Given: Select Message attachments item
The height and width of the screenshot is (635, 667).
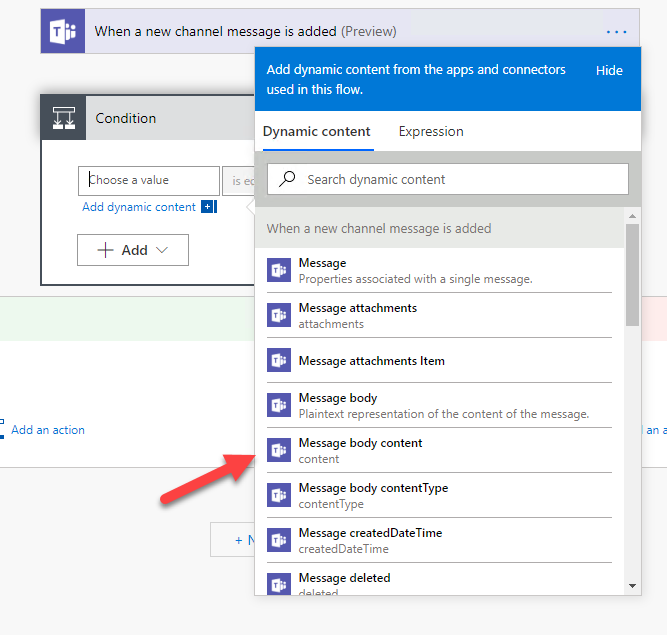Looking at the screenshot, I should [439, 316].
